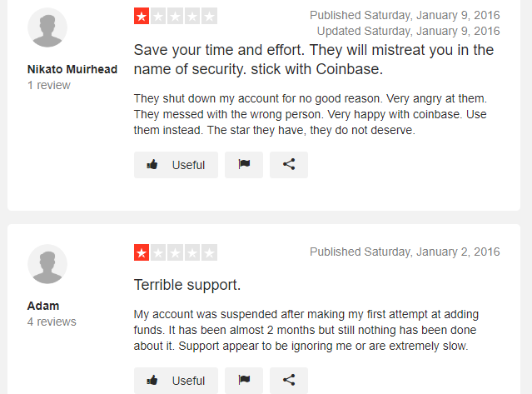This screenshot has height=394, width=532.
Task: Click the Updated January 9, 2016 date
Action: (408, 31)
